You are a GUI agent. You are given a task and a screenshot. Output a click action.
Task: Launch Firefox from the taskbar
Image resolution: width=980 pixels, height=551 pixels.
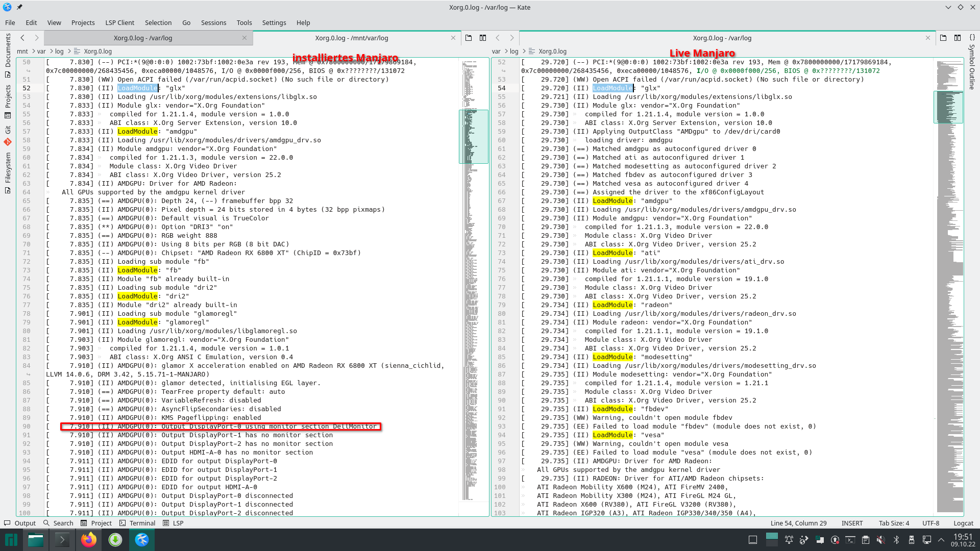[89, 539]
